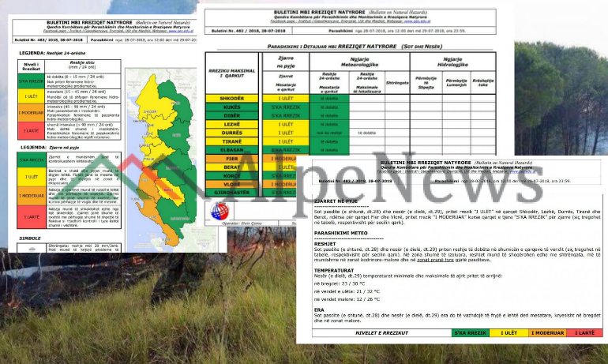Click the 'Niveli i Rrezikut' legend header cell

[x=31, y=66]
